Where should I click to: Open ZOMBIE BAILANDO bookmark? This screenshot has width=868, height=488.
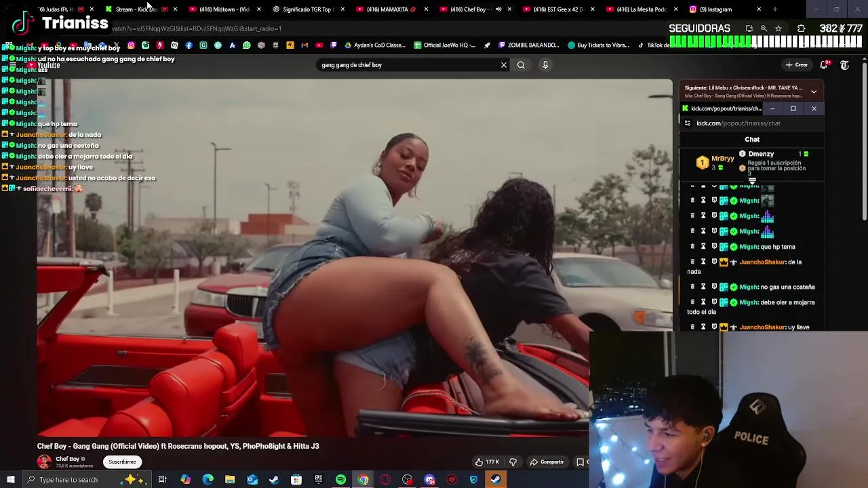[528, 45]
